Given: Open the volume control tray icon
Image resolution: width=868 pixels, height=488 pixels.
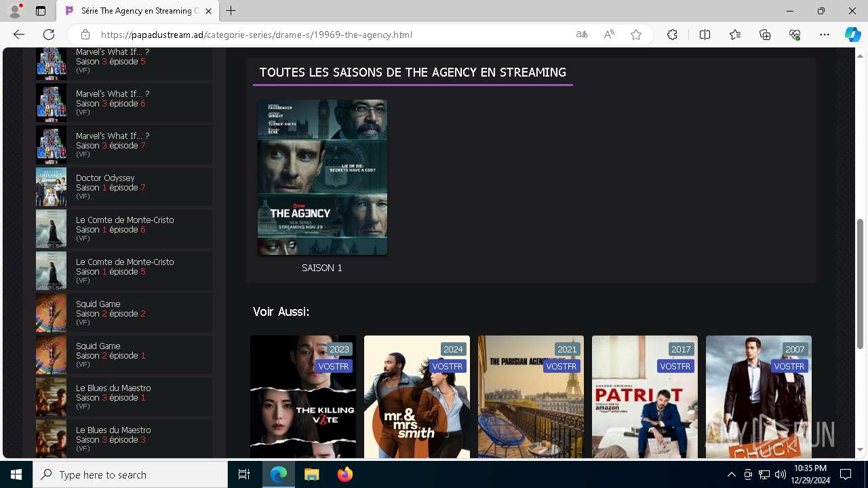Looking at the screenshot, I should 781,474.
